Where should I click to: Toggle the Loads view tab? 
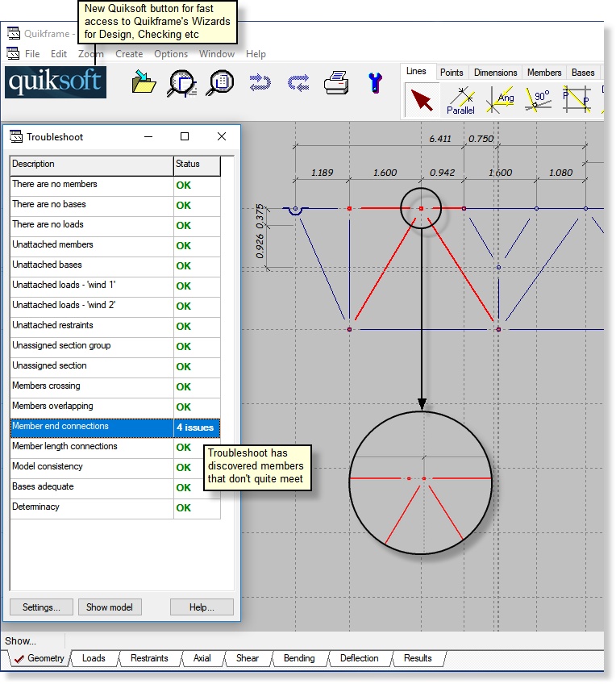click(94, 658)
